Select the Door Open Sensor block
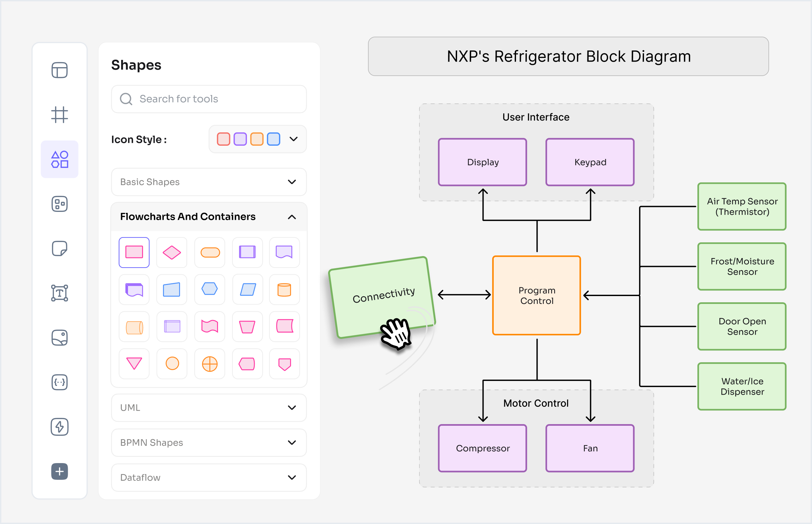This screenshot has width=812, height=524. coord(742,326)
